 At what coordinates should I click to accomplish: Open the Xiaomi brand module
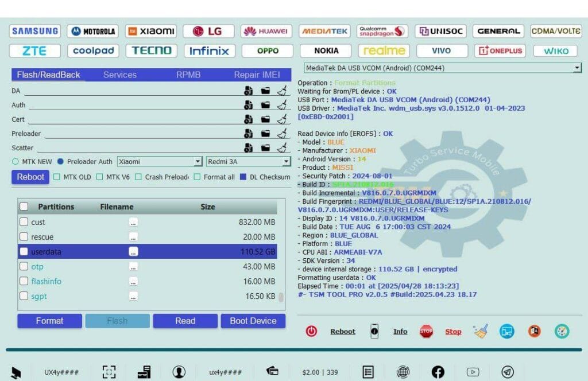coord(151,31)
